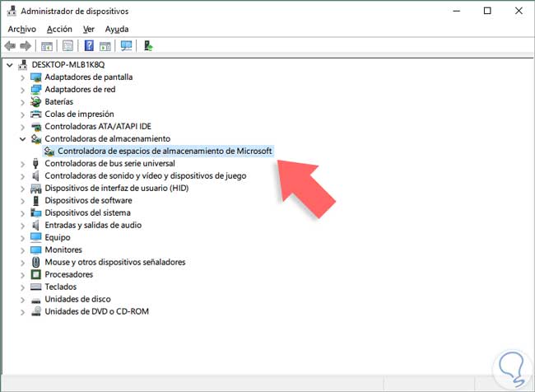This screenshot has width=535, height=392.
Task: Maximize the Administrador de dispositivos window
Action: click(487, 11)
